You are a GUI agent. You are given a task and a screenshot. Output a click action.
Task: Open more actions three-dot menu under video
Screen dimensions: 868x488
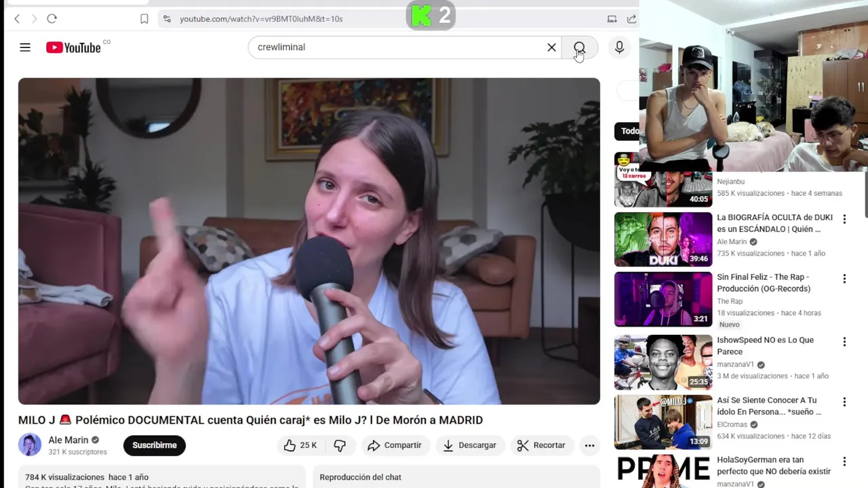click(x=590, y=445)
